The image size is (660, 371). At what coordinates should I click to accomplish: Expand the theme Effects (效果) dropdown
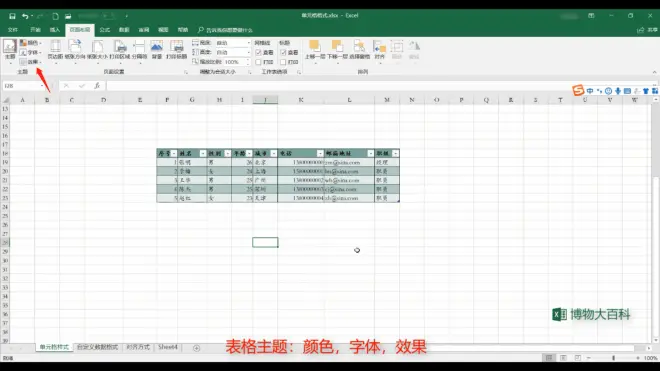30,62
